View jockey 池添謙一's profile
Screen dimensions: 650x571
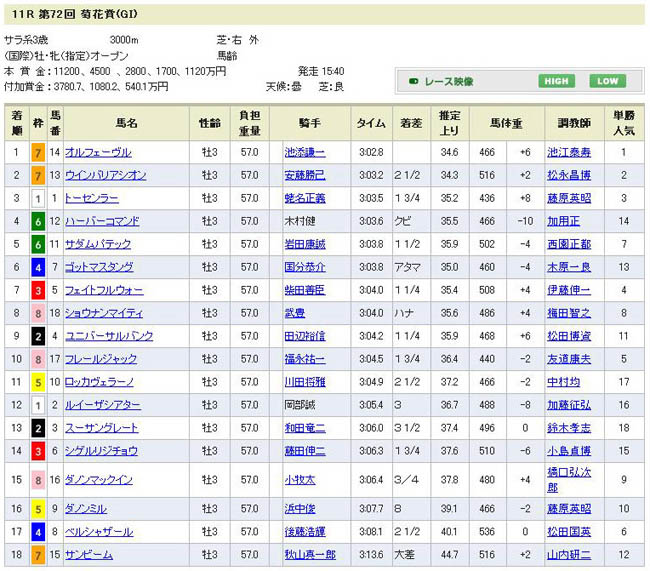coord(305,152)
